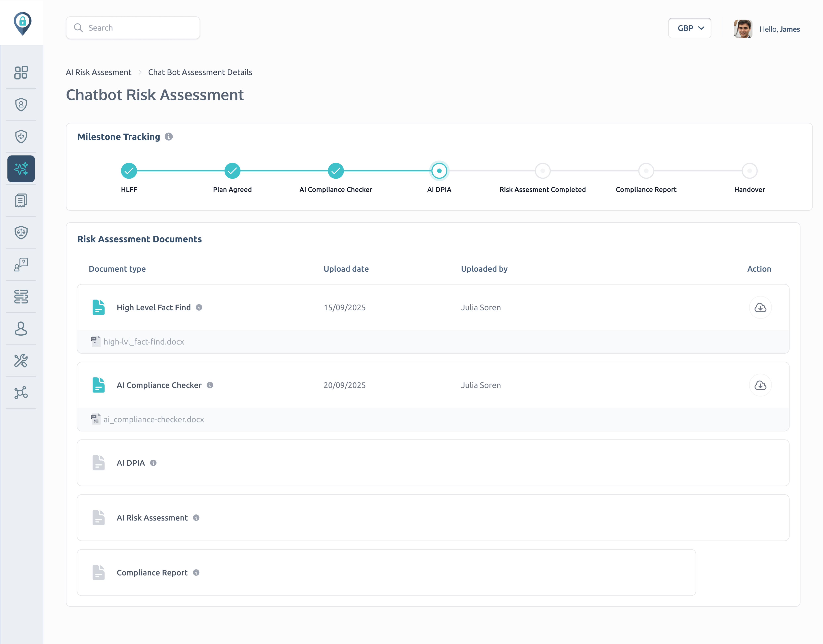Expand the Compliance Report document row

point(152,573)
